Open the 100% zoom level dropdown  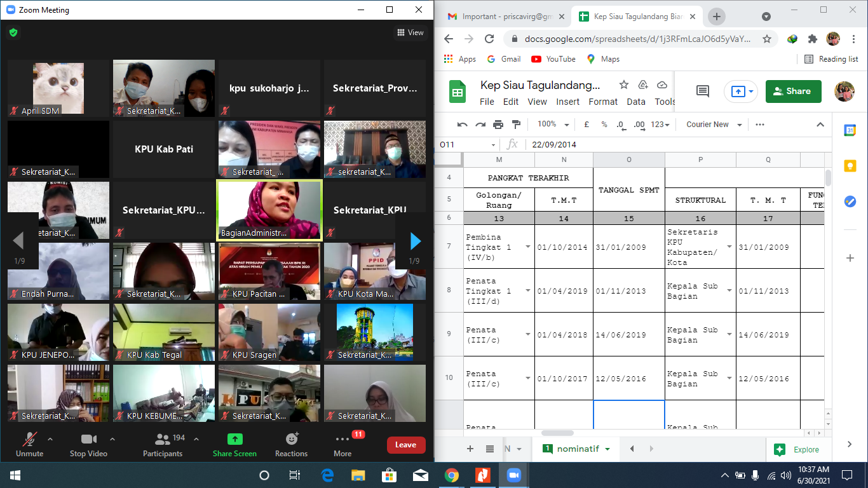(x=552, y=125)
